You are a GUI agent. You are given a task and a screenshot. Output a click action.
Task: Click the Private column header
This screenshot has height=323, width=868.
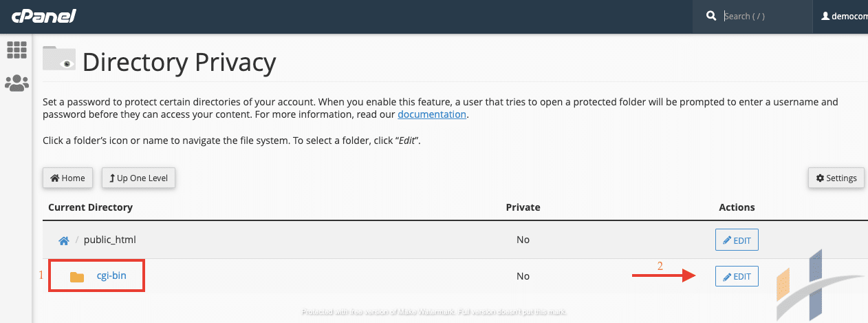[523, 207]
